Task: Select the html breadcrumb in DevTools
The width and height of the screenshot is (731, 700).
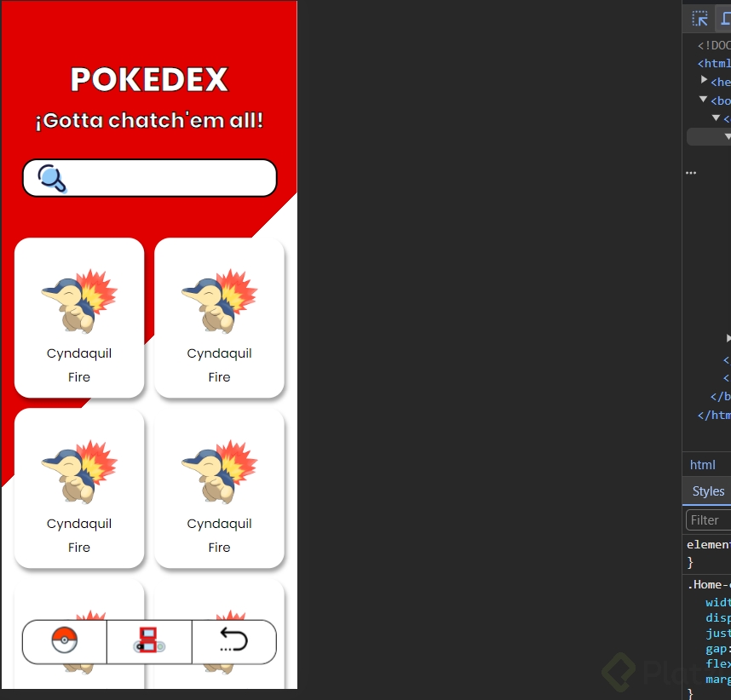Action: [702, 465]
